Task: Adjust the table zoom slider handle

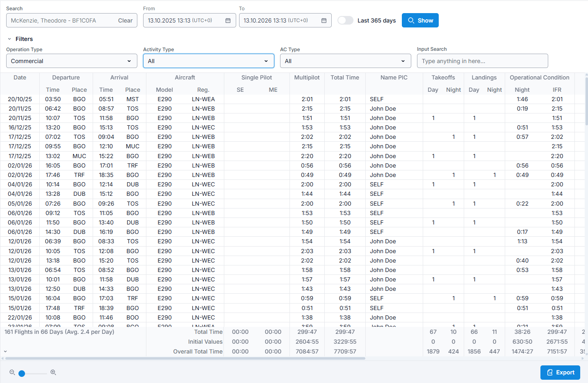Action: tap(22, 373)
